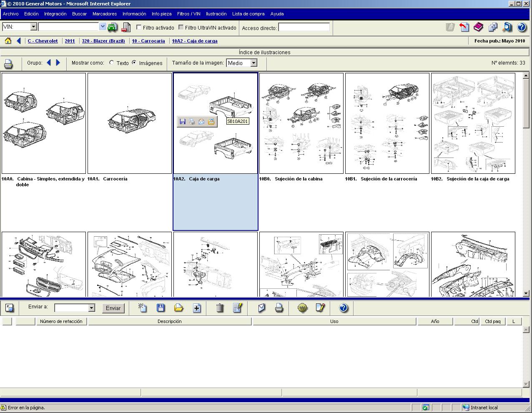Select Texto display mode
The height and width of the screenshot is (413, 532).
(111, 63)
